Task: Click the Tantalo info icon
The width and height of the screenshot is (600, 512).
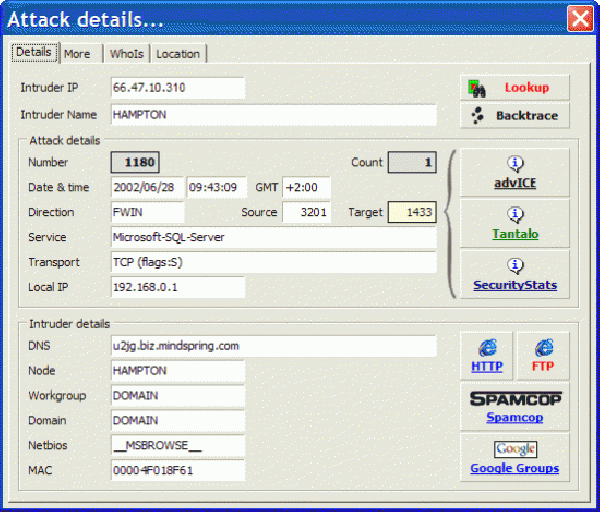Action: click(x=515, y=214)
